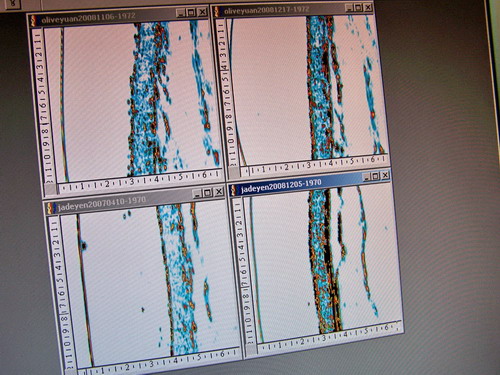Click the horizontal ruler in jadeyen20081205-1970 window

[330, 338]
